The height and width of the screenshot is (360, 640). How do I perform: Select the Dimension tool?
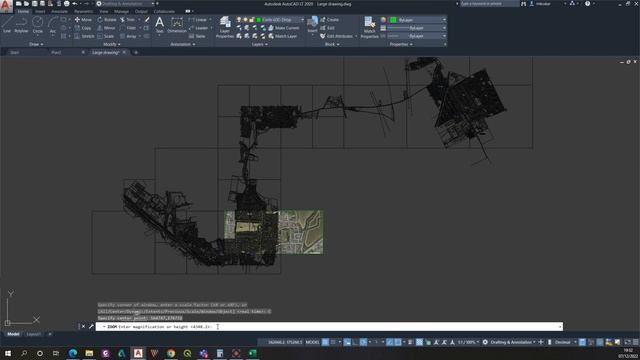(177, 24)
